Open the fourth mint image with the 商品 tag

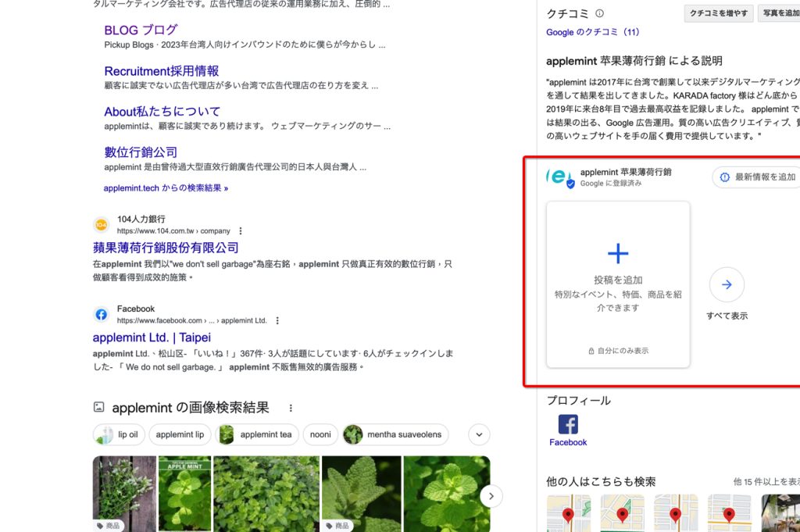pyautogui.click(x=361, y=494)
